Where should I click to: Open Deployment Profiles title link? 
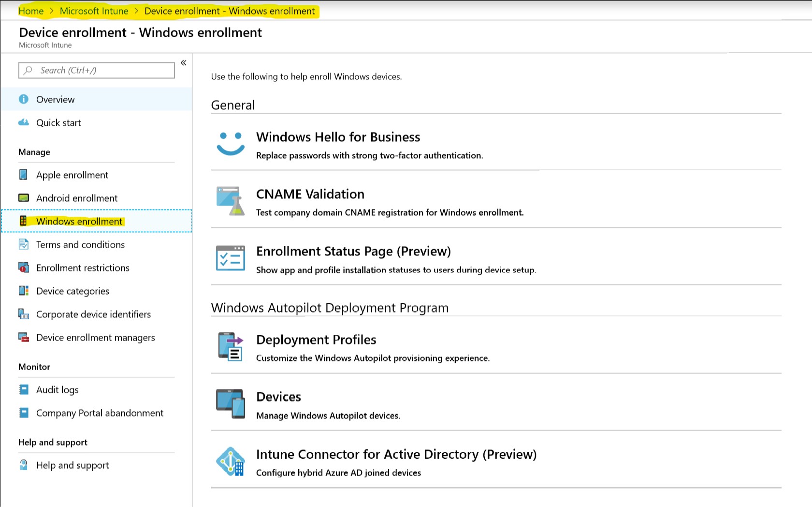(x=316, y=340)
